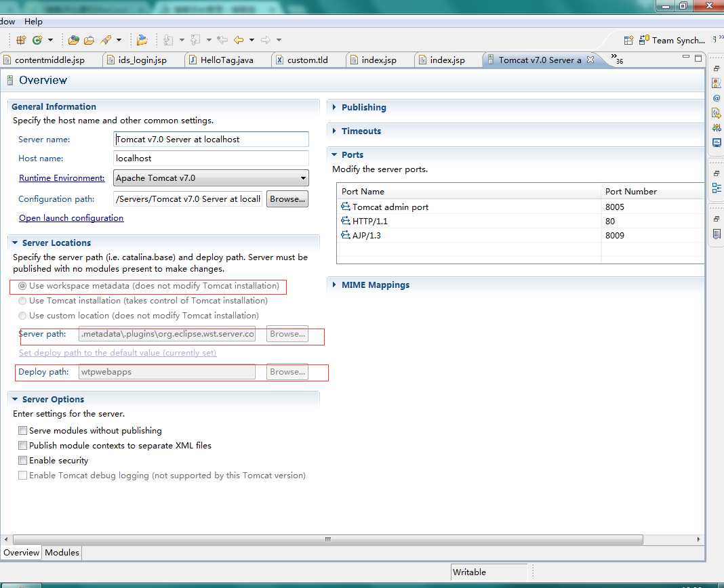This screenshot has width=724, height=588.
Task: Click the Open Type toolbar icon
Action: pos(73,40)
